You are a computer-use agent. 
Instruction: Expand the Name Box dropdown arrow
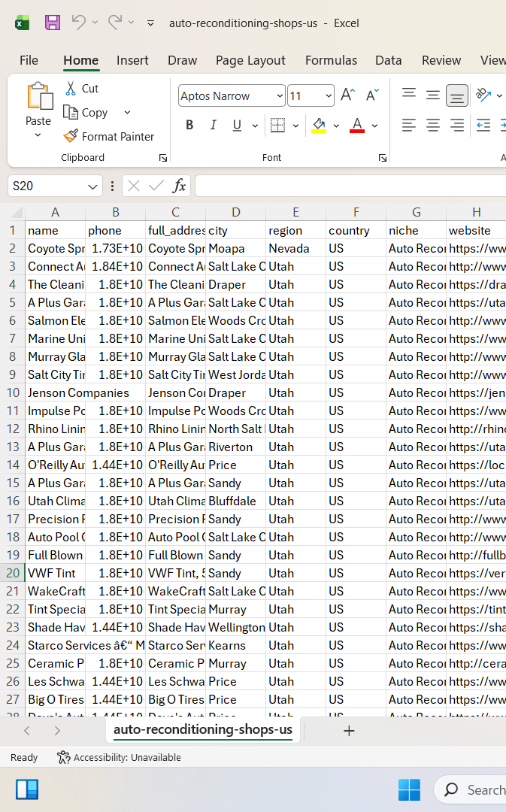click(92, 186)
